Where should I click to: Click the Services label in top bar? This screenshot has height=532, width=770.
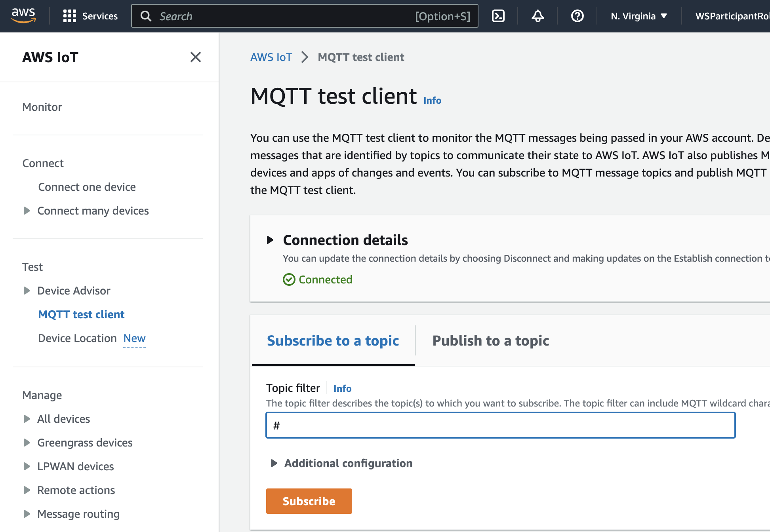pyautogui.click(x=100, y=16)
